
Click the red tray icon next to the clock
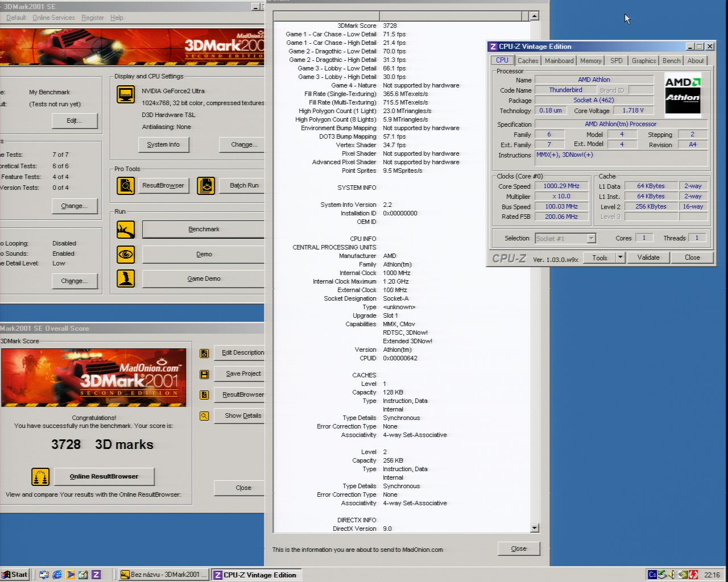(x=693, y=575)
